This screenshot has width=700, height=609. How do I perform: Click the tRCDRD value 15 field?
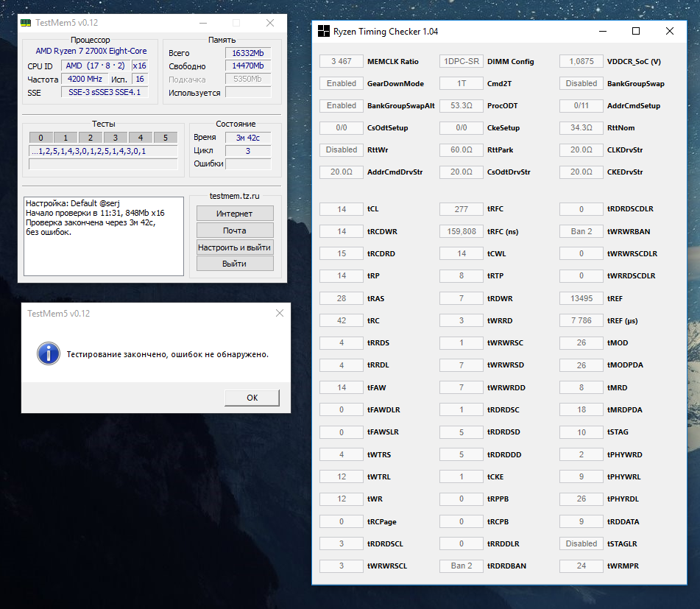pyautogui.click(x=342, y=253)
